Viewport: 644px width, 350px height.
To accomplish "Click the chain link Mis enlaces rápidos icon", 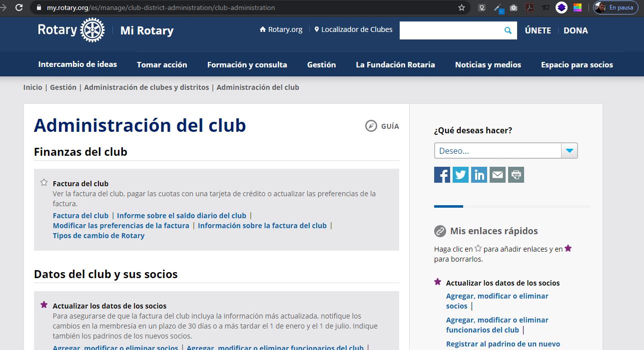I will pos(440,231).
